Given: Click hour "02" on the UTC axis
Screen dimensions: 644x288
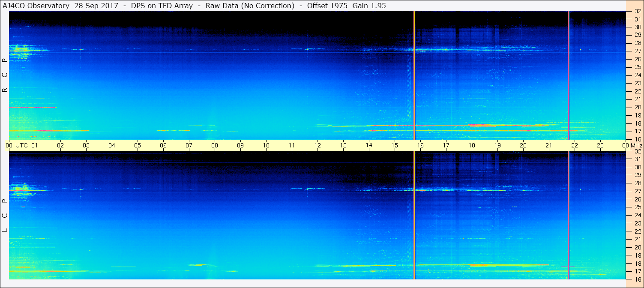Looking at the screenshot, I should 60,145.
